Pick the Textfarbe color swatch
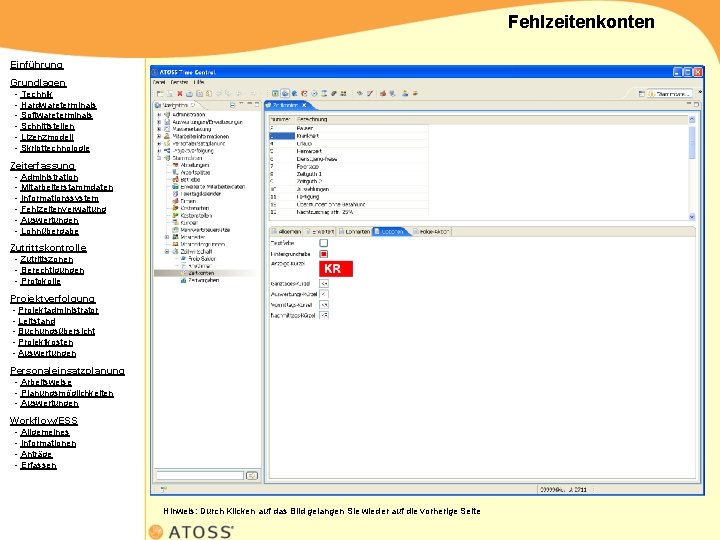Image resolution: width=720 pixels, height=540 pixels. (324, 243)
